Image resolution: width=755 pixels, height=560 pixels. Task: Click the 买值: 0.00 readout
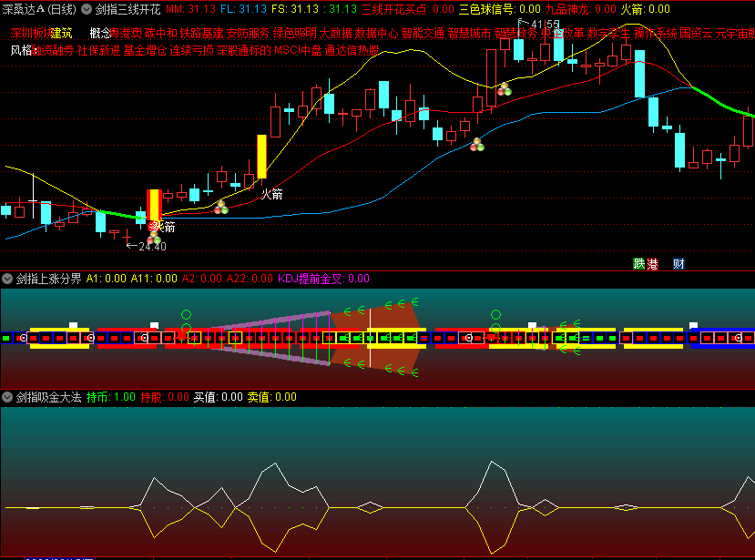tap(219, 397)
